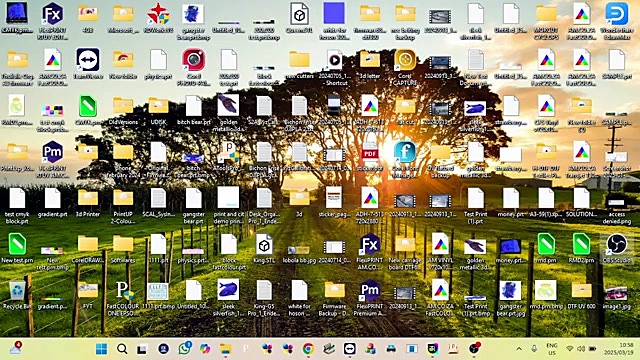Open the FYT folder

point(87,290)
